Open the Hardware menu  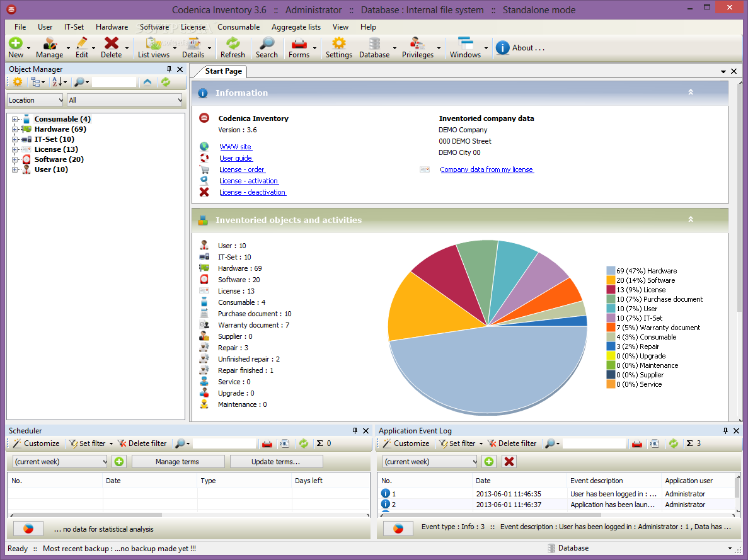[x=112, y=27]
